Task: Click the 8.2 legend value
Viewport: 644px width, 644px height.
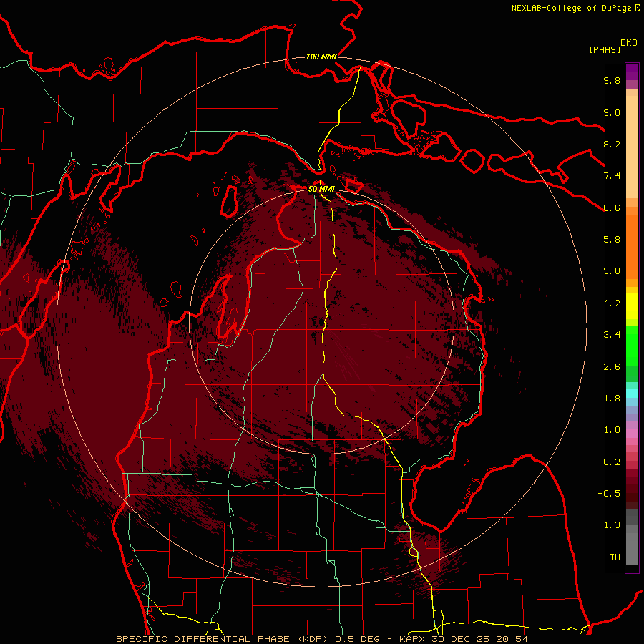Action: click(612, 144)
